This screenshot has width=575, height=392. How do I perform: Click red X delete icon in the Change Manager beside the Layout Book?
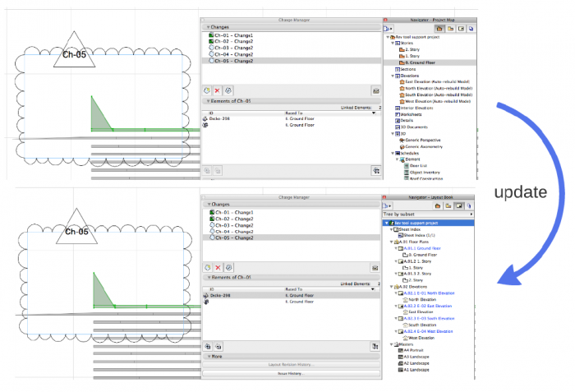[218, 268]
